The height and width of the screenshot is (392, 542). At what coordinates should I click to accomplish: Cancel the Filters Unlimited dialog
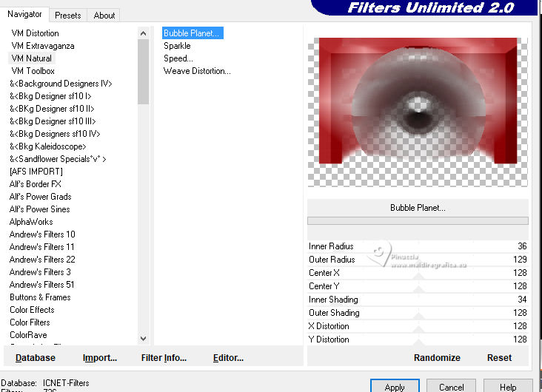tap(451, 387)
